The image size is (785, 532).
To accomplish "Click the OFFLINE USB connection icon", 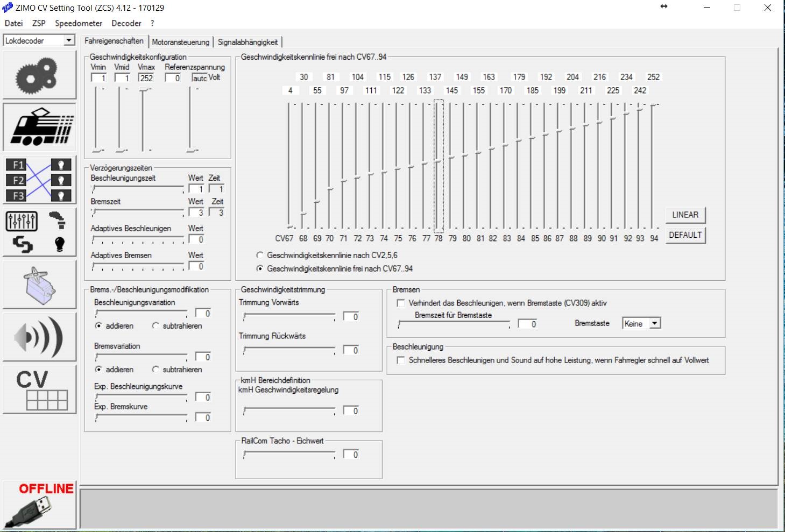I will pyautogui.click(x=39, y=505).
